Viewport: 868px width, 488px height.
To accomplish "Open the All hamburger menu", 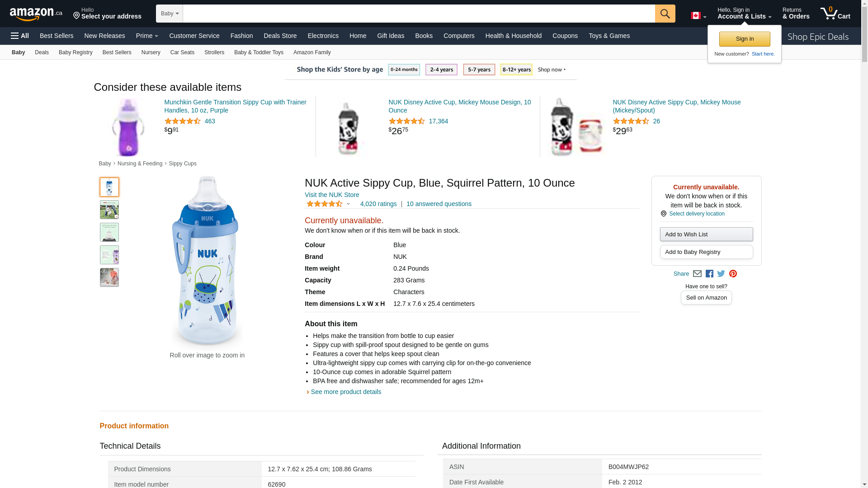I will (x=20, y=36).
